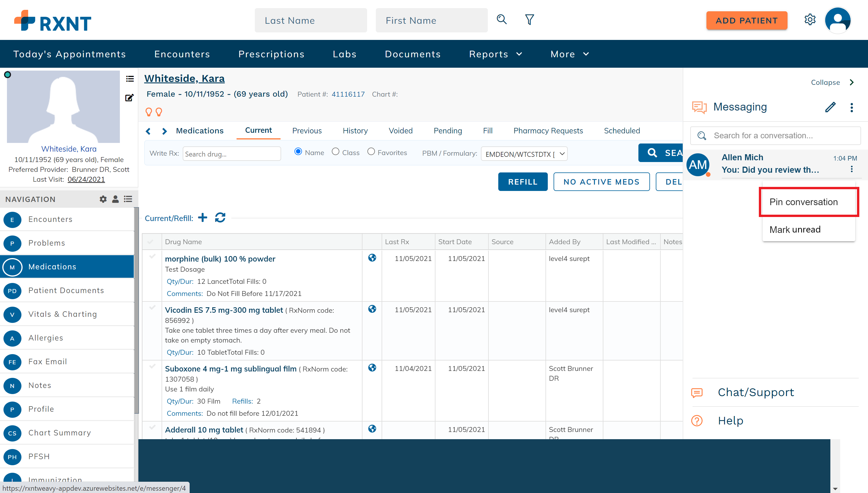Open navigation settings gear icon
Viewport: 868px width, 493px height.
pos(103,199)
